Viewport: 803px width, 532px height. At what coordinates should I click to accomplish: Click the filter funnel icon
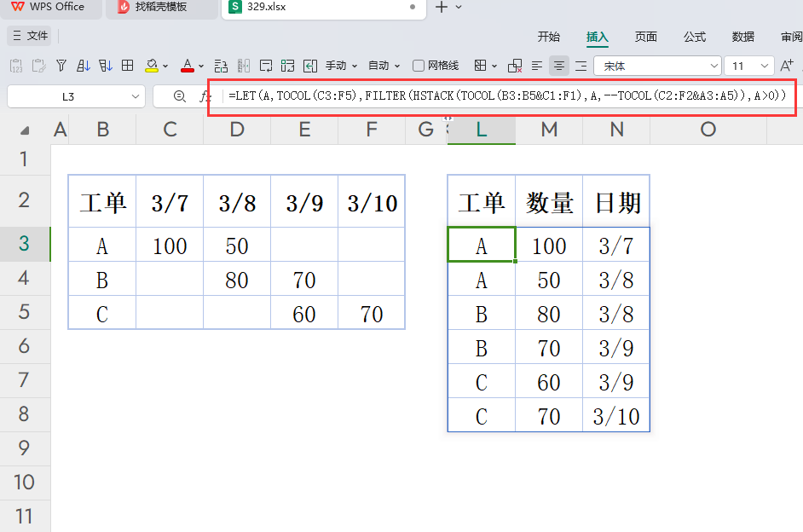click(x=61, y=66)
